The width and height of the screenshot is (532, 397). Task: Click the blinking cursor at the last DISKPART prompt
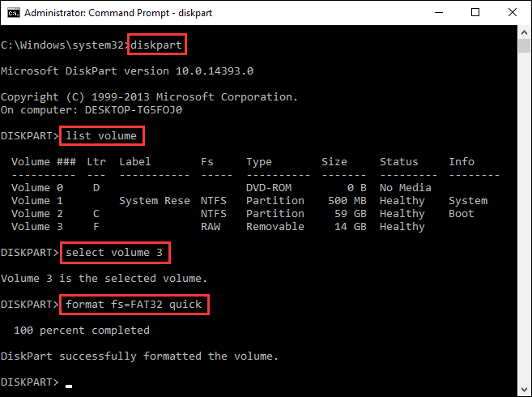pos(70,383)
